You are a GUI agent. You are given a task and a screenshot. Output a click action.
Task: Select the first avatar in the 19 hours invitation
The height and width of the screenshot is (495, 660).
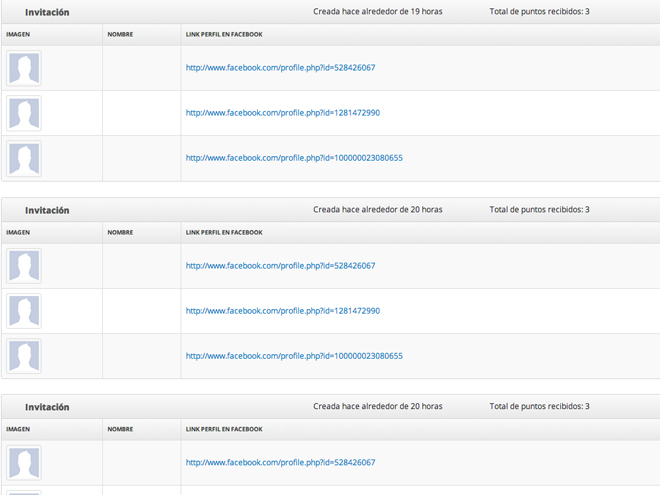click(x=24, y=68)
